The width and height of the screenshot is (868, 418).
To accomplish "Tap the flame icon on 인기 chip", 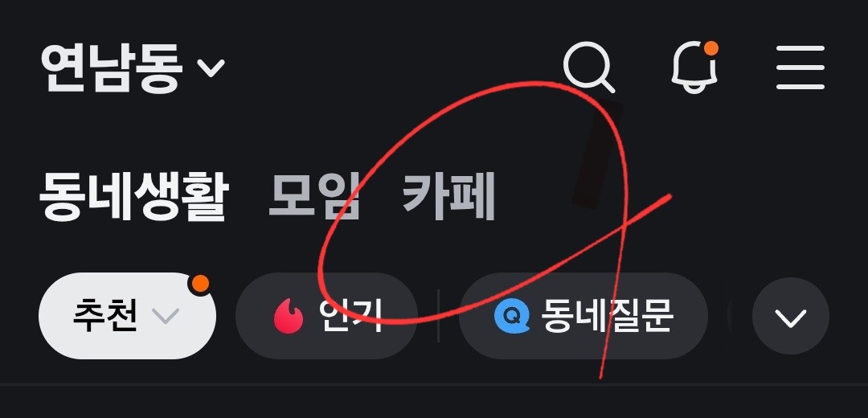I will pyautogui.click(x=289, y=316).
